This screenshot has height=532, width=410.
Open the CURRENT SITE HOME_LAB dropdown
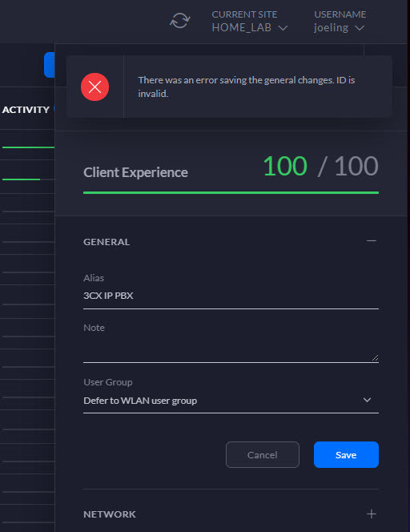point(250,22)
